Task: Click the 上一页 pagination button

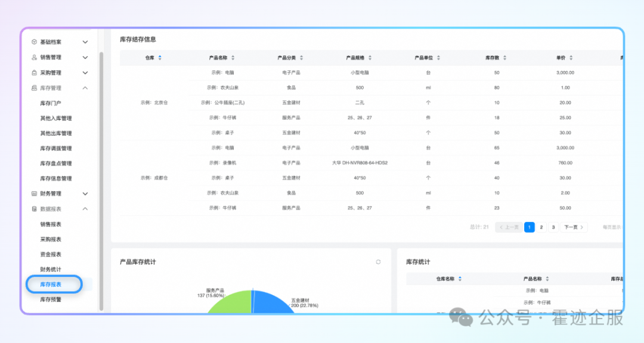Action: tap(509, 227)
